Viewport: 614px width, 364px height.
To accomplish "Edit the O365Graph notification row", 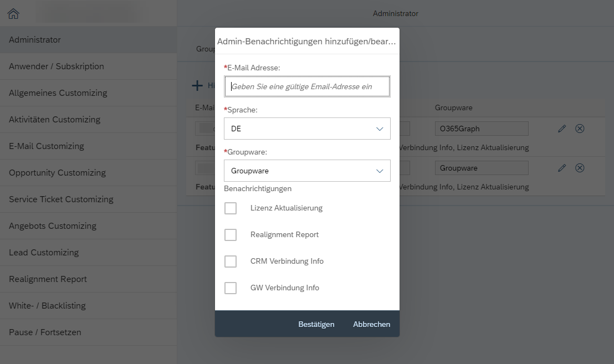I will 562,129.
